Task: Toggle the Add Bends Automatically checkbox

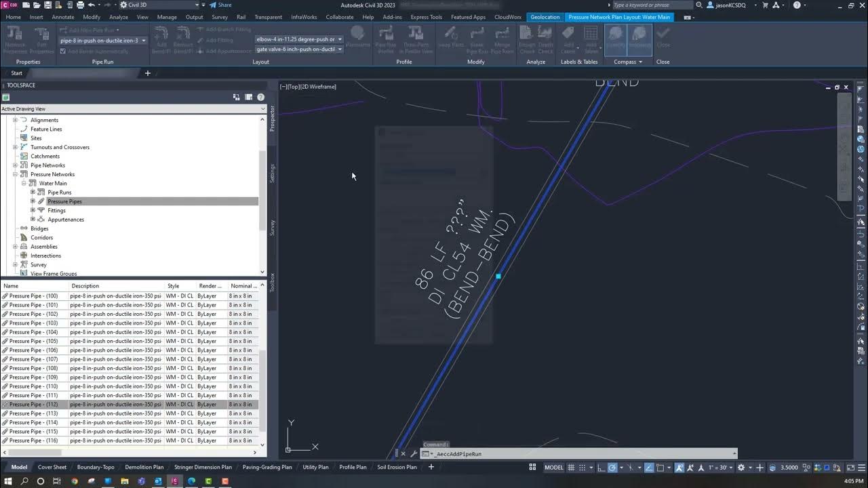Action: (x=63, y=52)
